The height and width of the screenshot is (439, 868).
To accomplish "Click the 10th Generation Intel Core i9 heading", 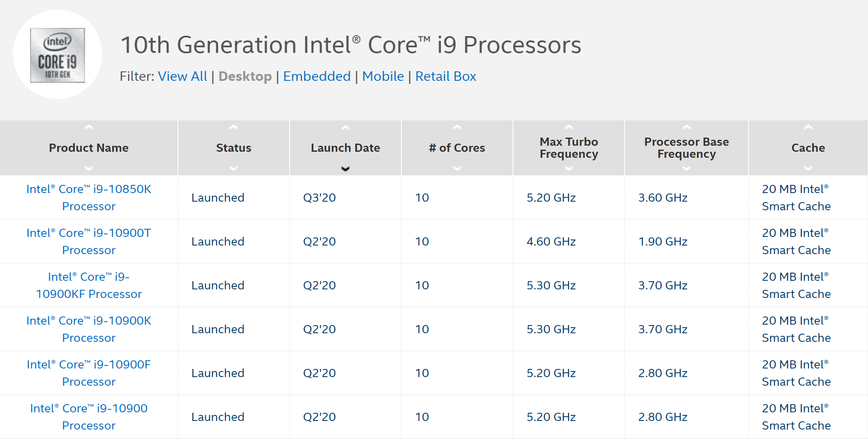I will click(351, 45).
